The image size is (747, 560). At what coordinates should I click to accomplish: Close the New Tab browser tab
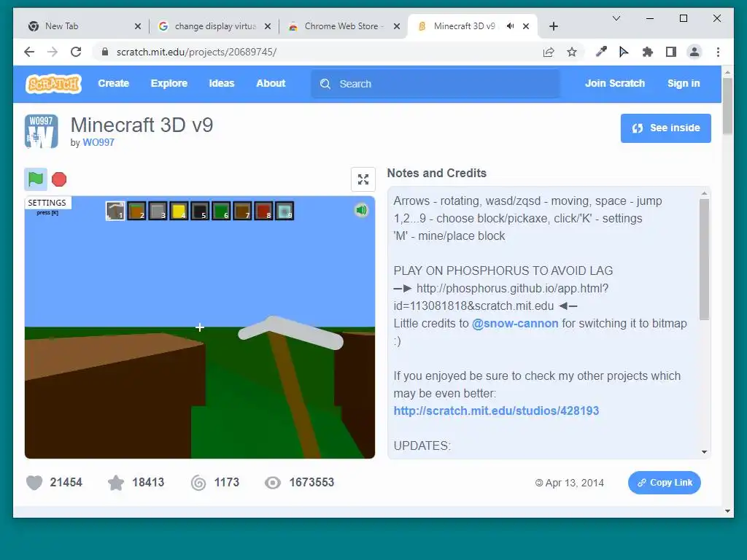(x=138, y=27)
